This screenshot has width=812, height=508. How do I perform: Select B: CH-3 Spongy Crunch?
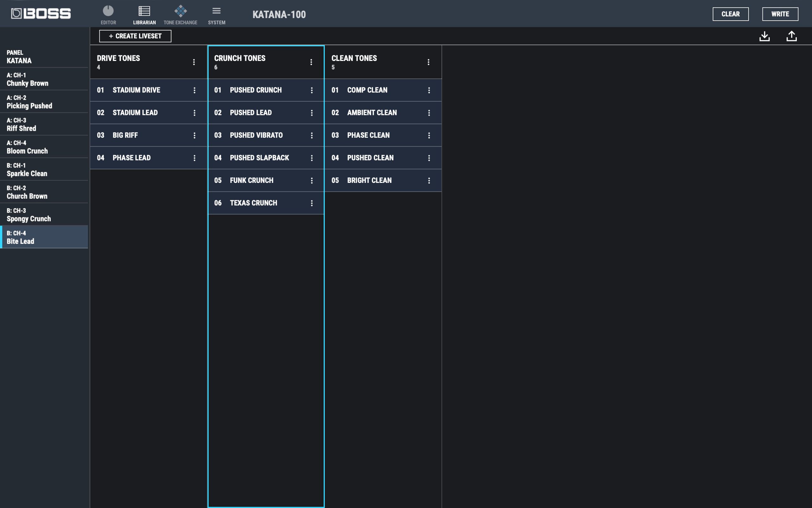pyautogui.click(x=44, y=214)
